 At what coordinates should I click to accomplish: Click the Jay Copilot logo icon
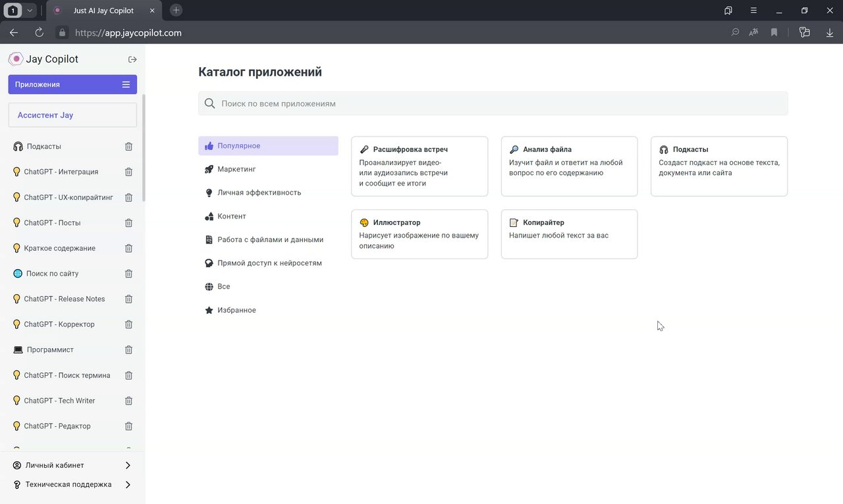[16, 59]
